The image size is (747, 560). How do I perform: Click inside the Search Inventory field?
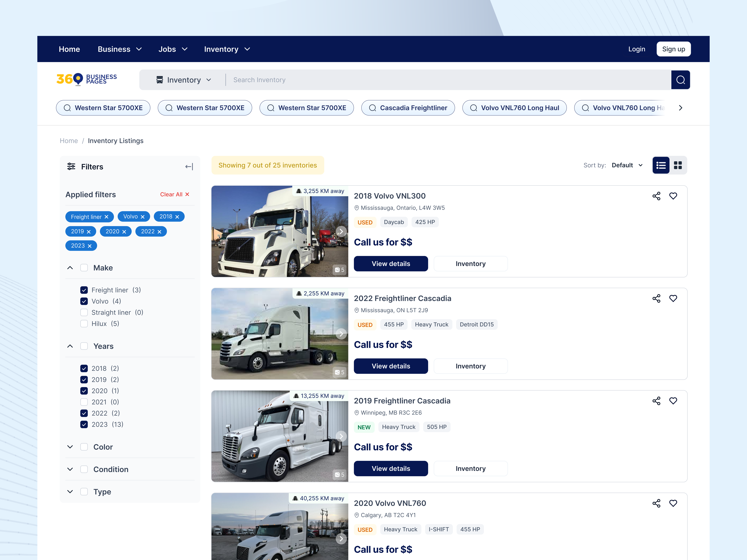click(372, 80)
